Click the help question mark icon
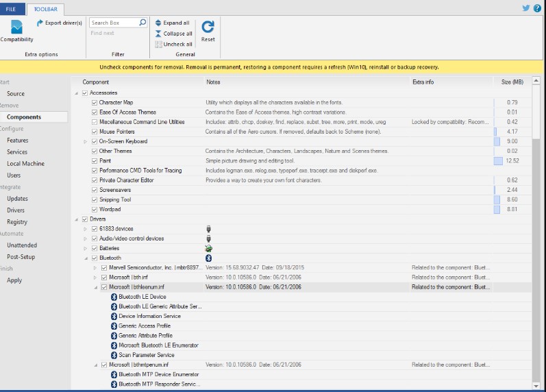The width and height of the screenshot is (546, 392). [x=538, y=8]
